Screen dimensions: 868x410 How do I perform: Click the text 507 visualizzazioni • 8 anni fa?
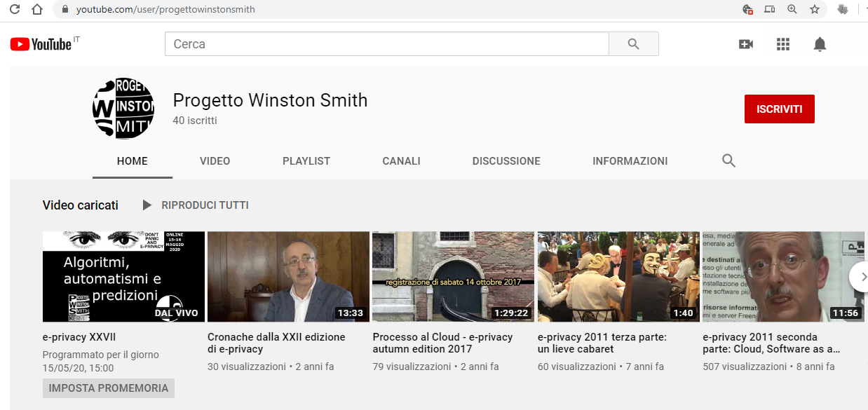pyautogui.click(x=768, y=367)
